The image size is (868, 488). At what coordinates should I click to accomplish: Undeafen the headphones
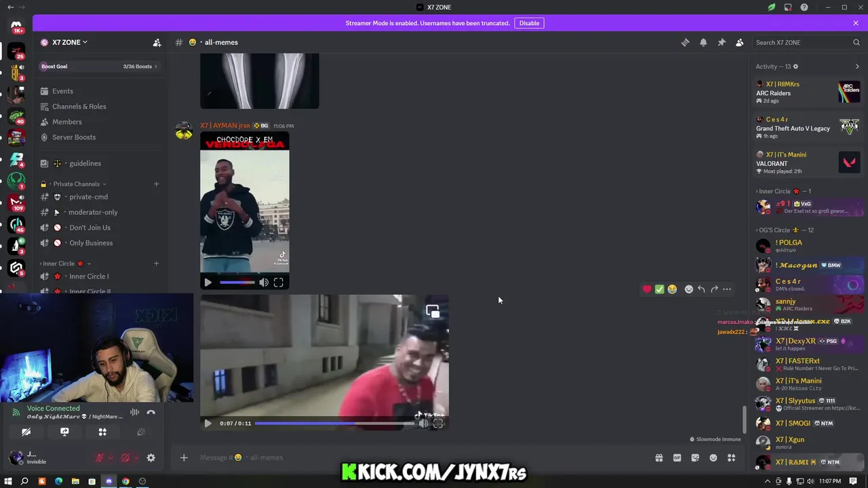coord(125,458)
